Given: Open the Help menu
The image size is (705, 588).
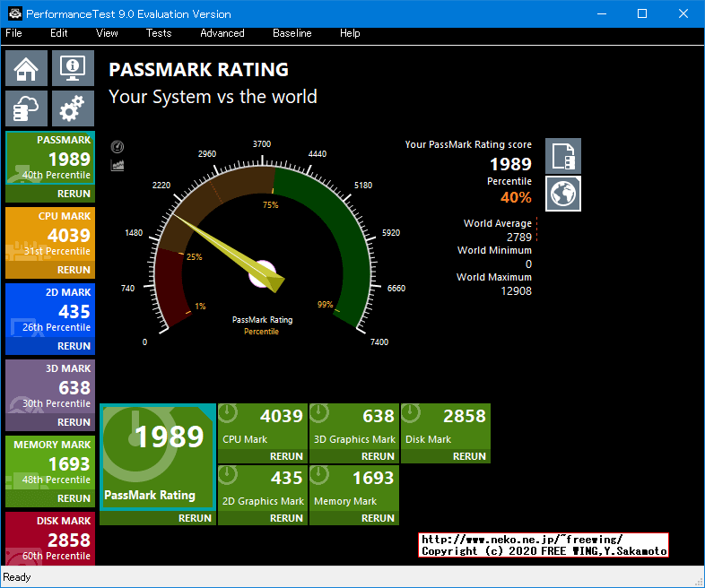Looking at the screenshot, I should [x=350, y=33].
